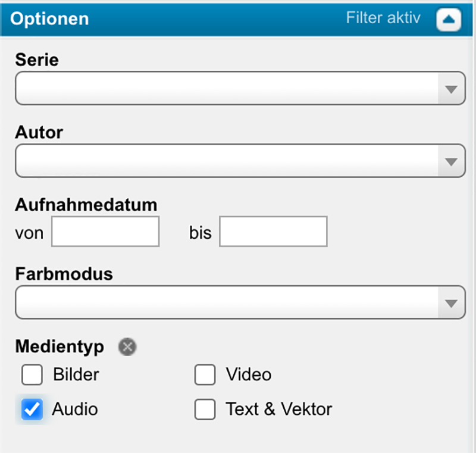
Task: Clear the Medientyp filter via x icon
Action: click(x=127, y=346)
